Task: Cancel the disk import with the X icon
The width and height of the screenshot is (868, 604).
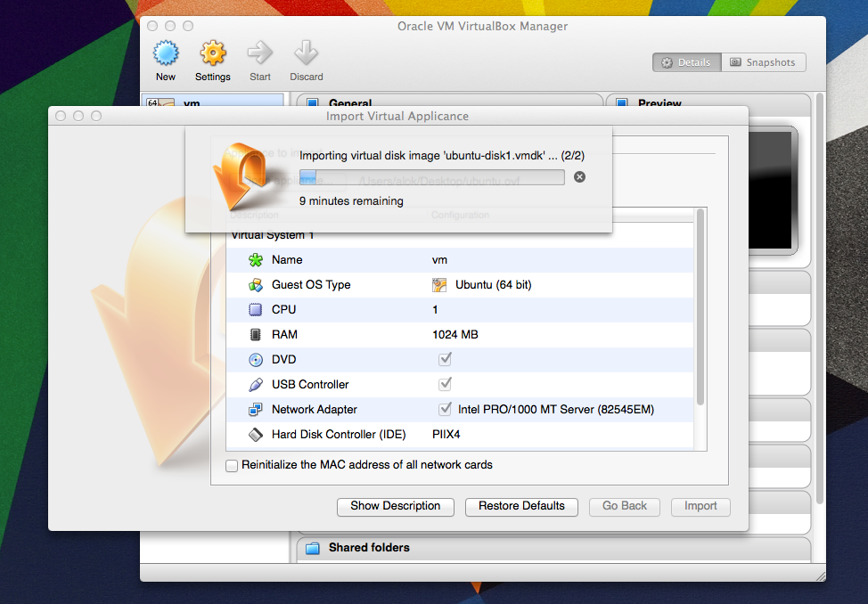Action: pyautogui.click(x=579, y=177)
